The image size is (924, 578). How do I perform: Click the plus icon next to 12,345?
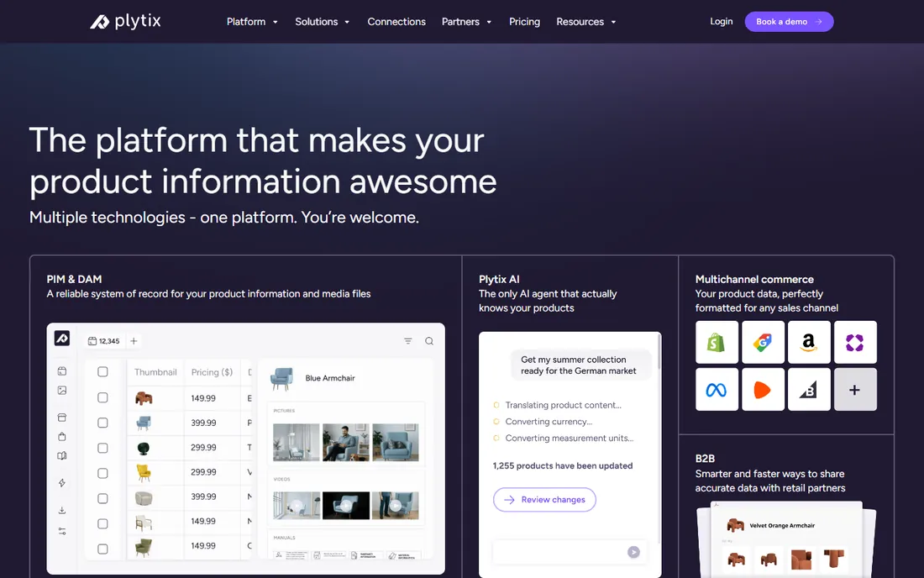[x=134, y=341]
